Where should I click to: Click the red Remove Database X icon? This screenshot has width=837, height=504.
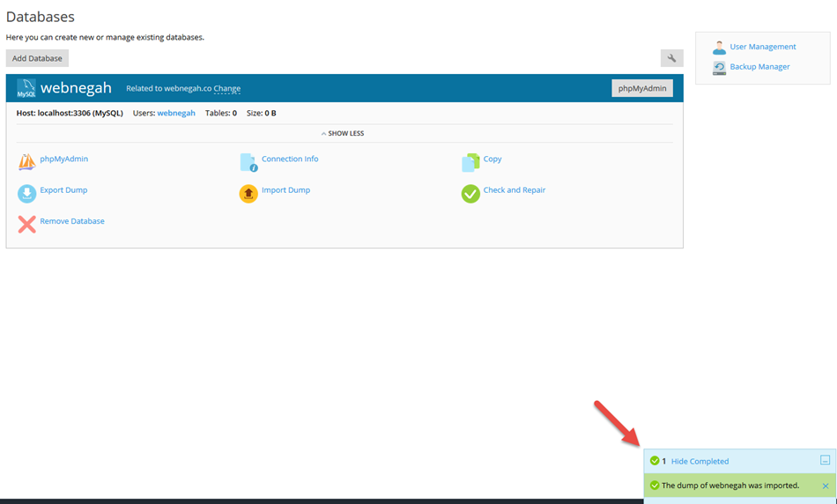click(26, 224)
